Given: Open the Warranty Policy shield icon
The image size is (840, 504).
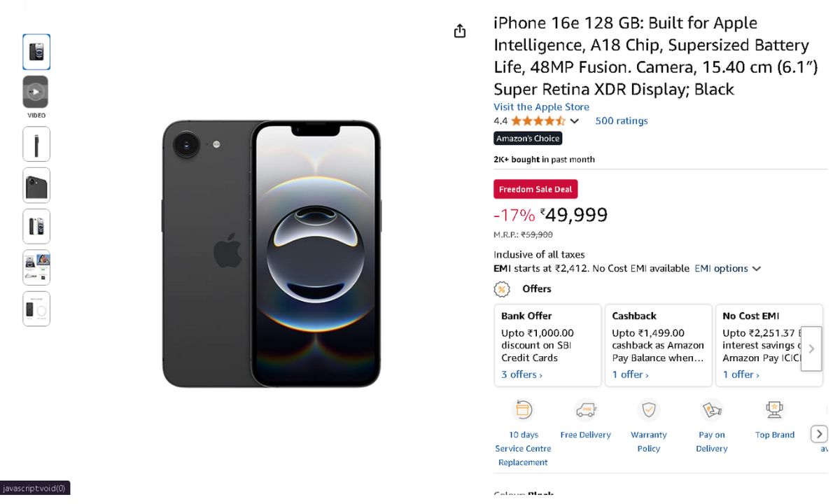Looking at the screenshot, I should pos(649,409).
